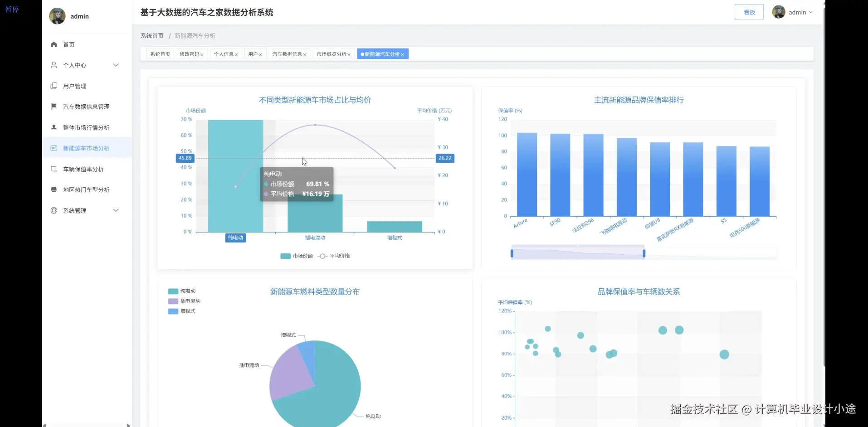The image size is (868, 427).
Task: Toggle 增程式 in pie chart legend
Action: pos(182,311)
